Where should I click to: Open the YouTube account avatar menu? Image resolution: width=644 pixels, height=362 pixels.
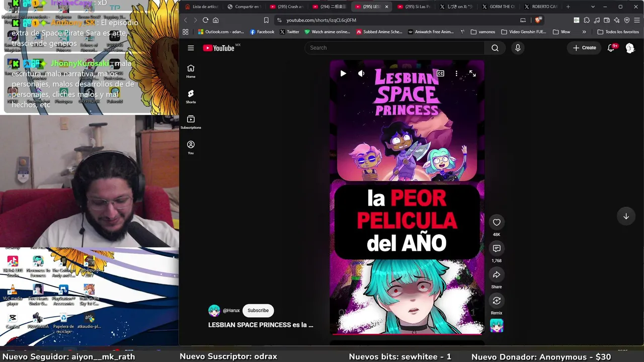[x=630, y=48]
